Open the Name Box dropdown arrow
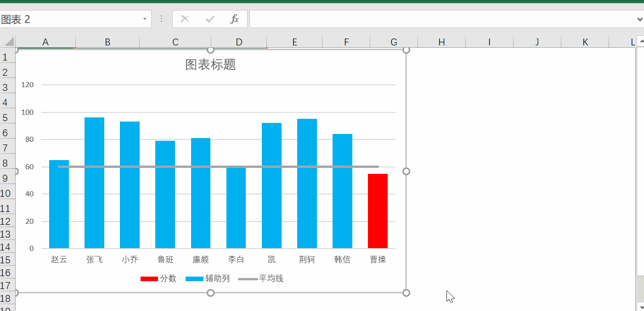 [x=145, y=19]
